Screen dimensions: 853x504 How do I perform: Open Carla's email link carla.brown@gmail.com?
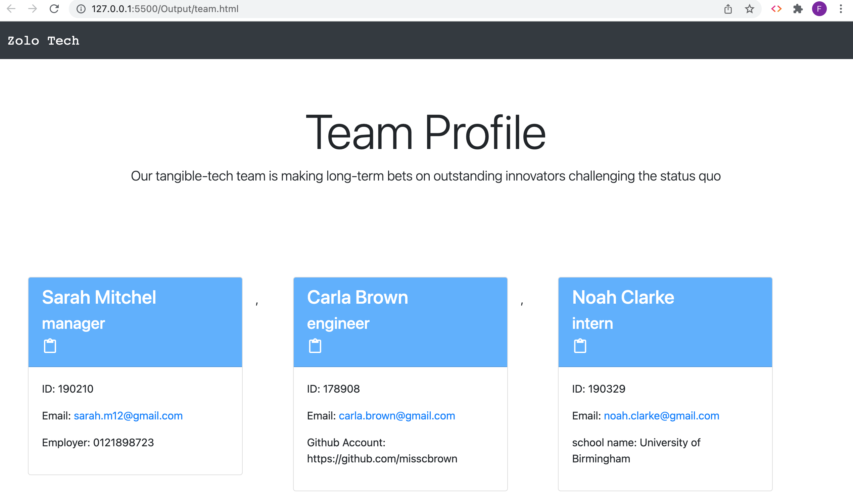(x=396, y=415)
